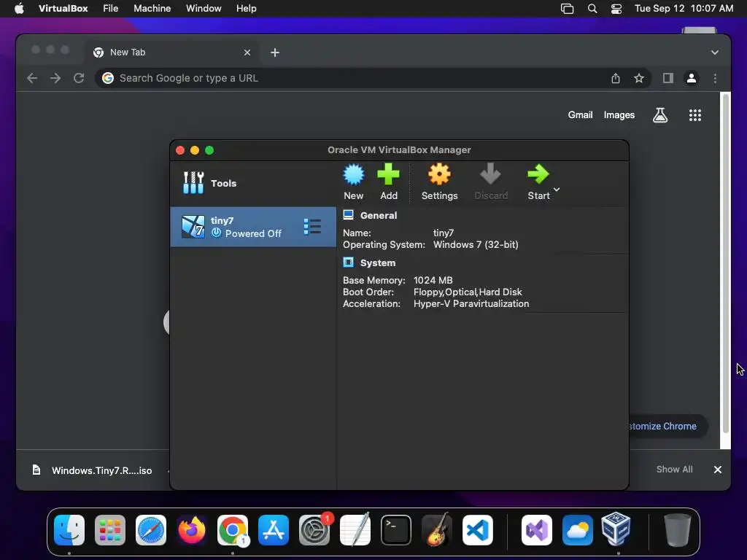
Task: Select the tiny7 Powered Off machine
Action: point(253,227)
